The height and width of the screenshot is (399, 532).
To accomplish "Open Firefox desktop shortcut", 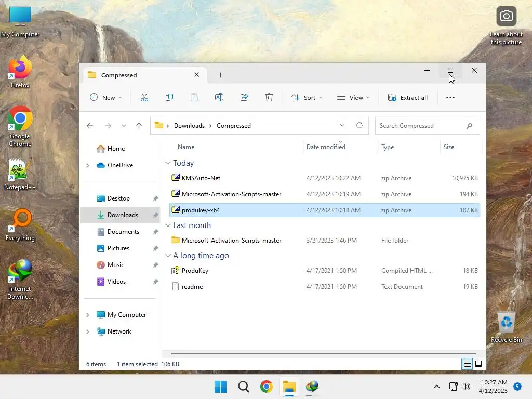I will click(20, 72).
